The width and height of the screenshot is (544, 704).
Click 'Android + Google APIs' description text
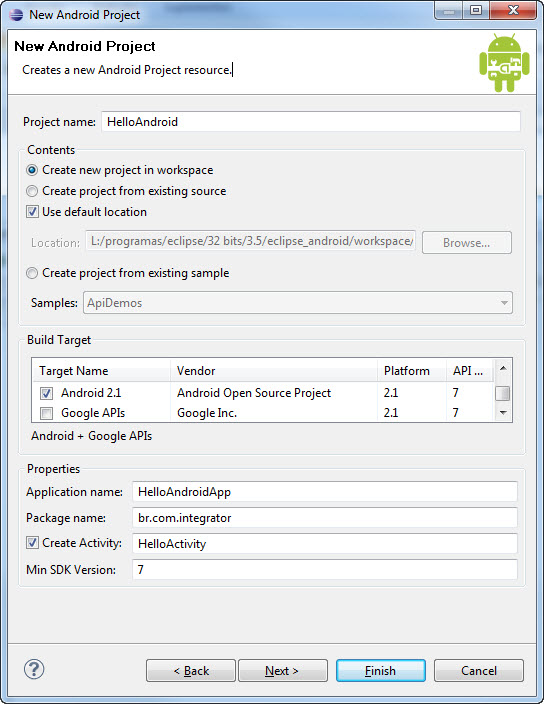[x=92, y=436]
